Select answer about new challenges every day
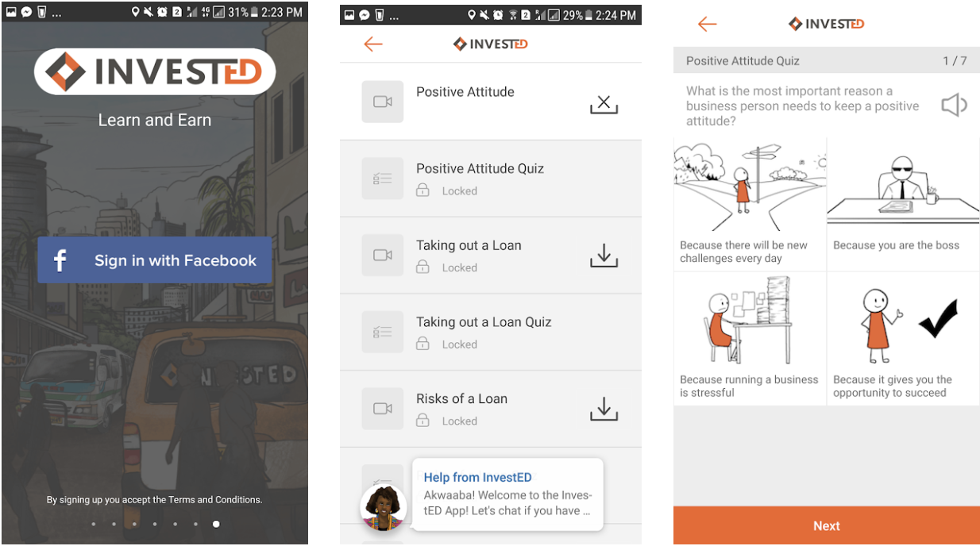 tap(750, 205)
